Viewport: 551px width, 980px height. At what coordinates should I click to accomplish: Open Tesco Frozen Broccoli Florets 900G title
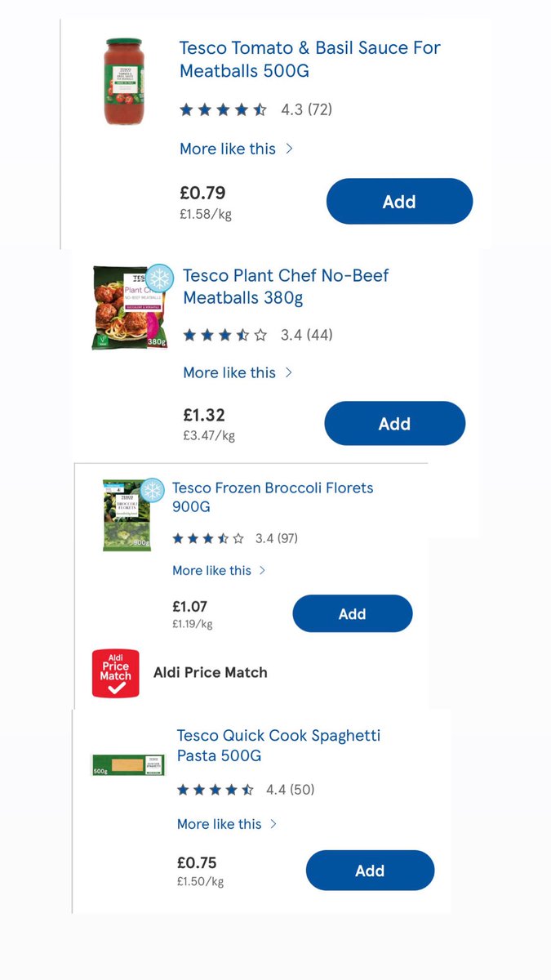pyautogui.click(x=273, y=497)
